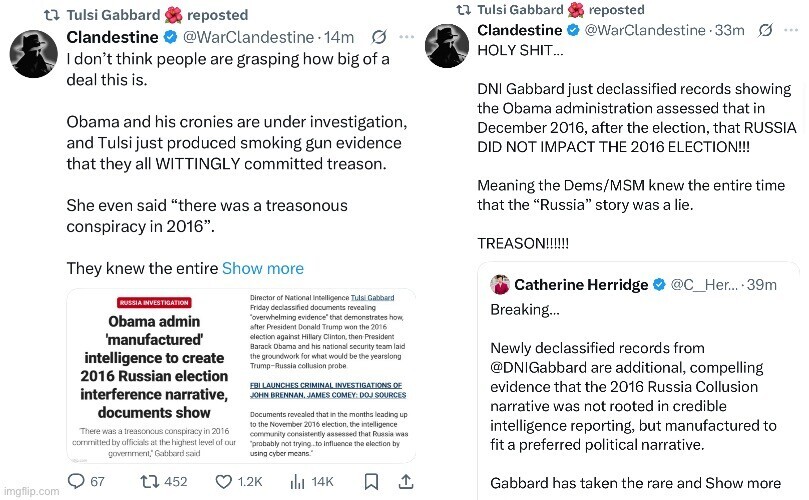The width and height of the screenshot is (809, 500).
Task: Bookmark the 14m Clandestine post
Action: pos(371,481)
